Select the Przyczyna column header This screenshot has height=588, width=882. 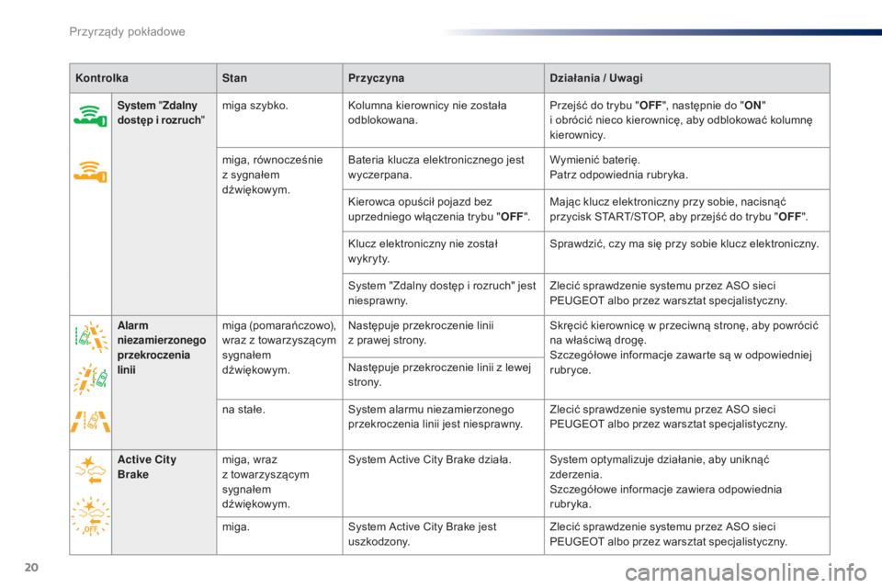tap(376, 78)
